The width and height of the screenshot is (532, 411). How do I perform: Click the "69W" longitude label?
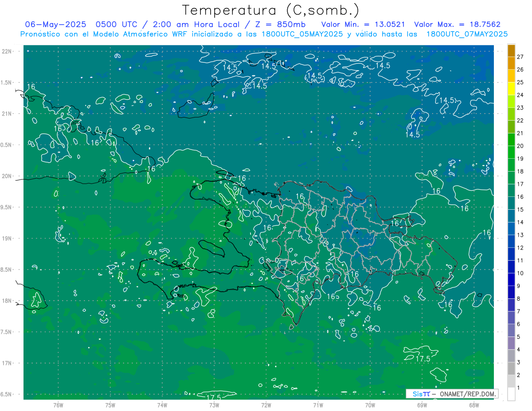click(422, 405)
